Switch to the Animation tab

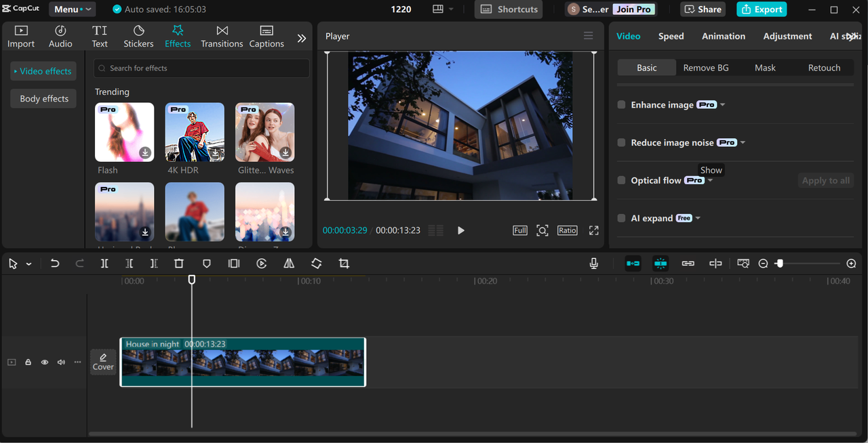(724, 36)
